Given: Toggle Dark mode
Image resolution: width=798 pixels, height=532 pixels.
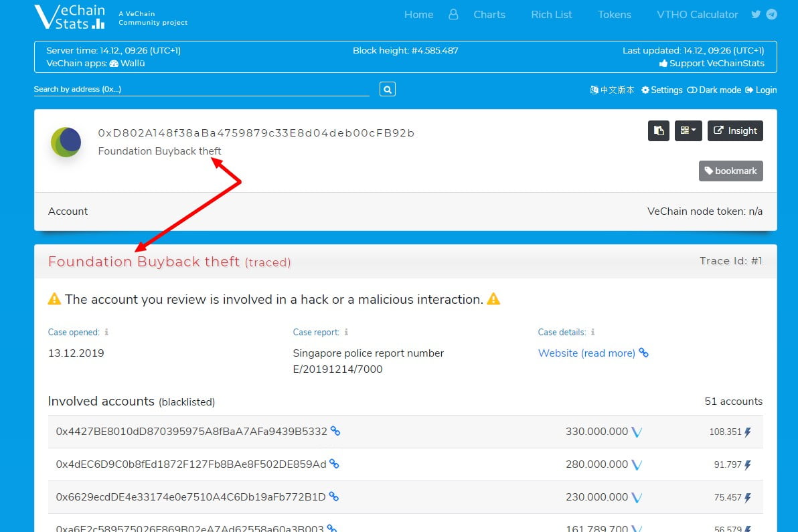Looking at the screenshot, I should (714, 90).
